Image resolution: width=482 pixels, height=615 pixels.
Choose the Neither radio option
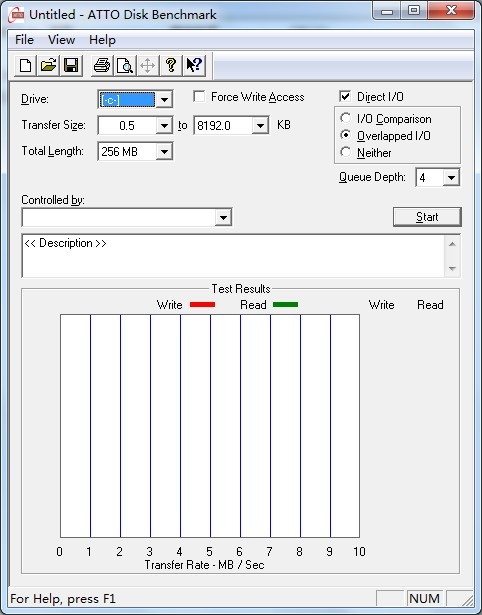[x=346, y=152]
